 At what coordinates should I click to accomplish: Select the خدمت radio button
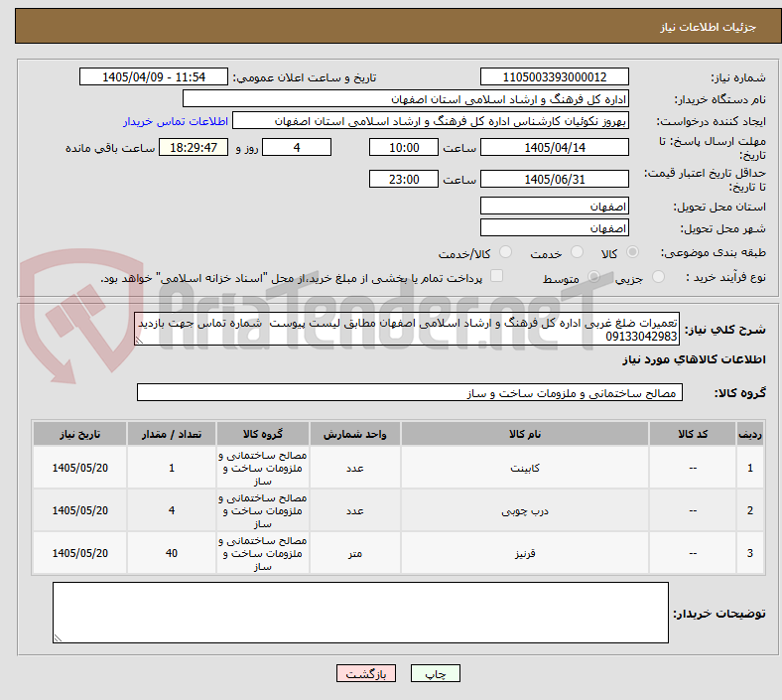pyautogui.click(x=577, y=252)
